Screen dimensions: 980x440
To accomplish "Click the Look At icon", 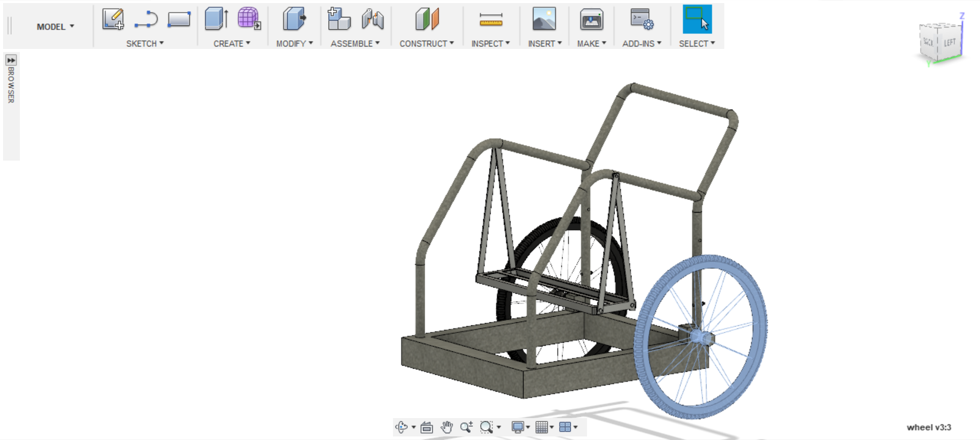I will coord(427,427).
